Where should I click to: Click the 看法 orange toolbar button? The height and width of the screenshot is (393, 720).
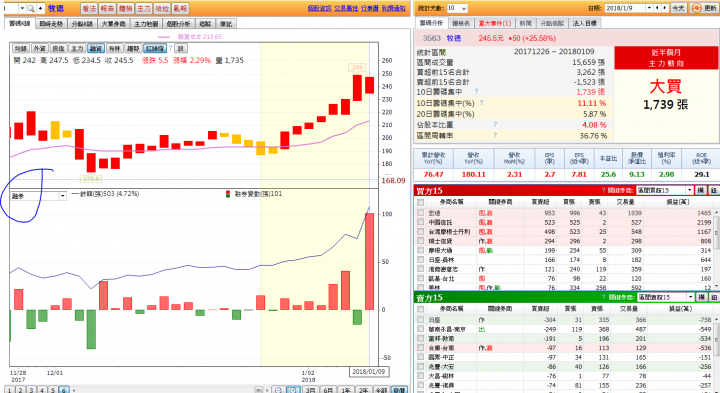point(89,8)
